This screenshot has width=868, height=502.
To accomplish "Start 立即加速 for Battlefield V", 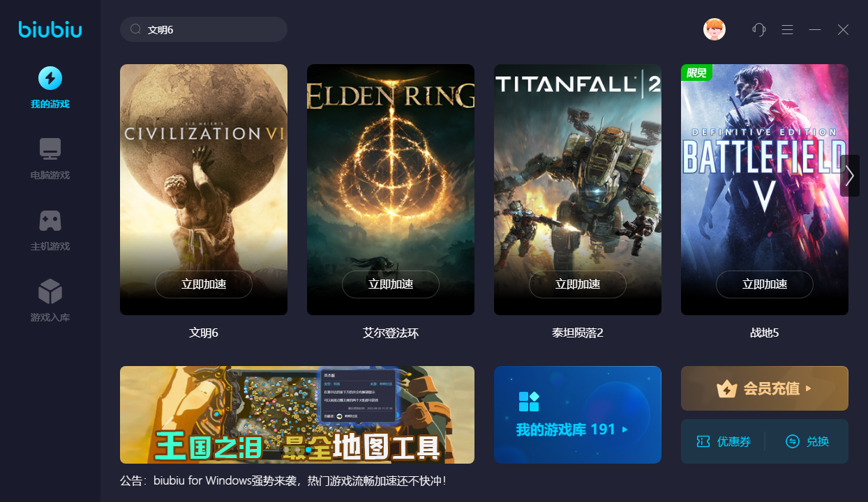I will (x=765, y=284).
